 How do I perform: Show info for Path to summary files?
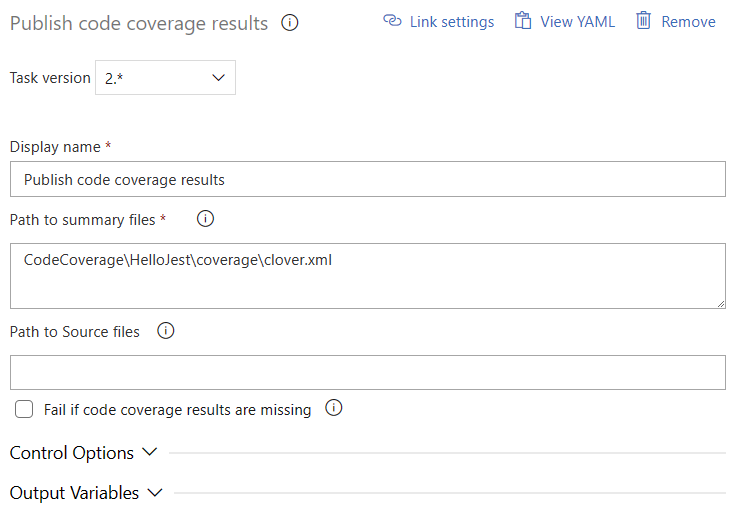(206, 219)
